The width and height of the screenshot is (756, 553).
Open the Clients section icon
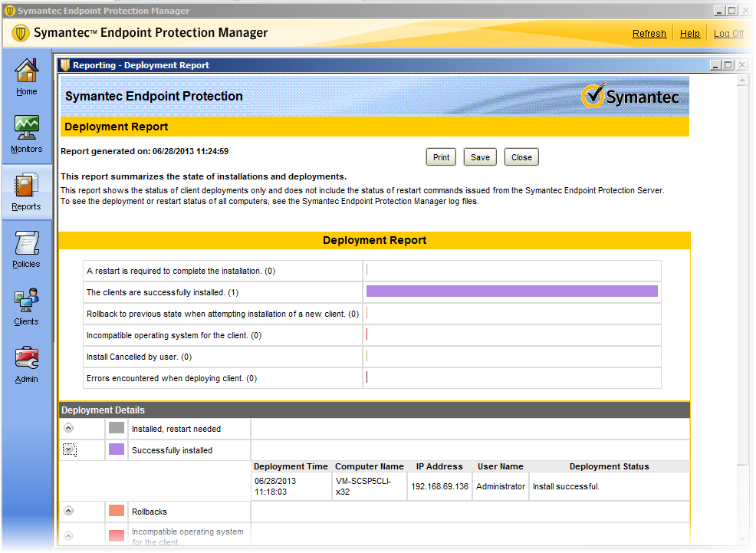coord(27,301)
